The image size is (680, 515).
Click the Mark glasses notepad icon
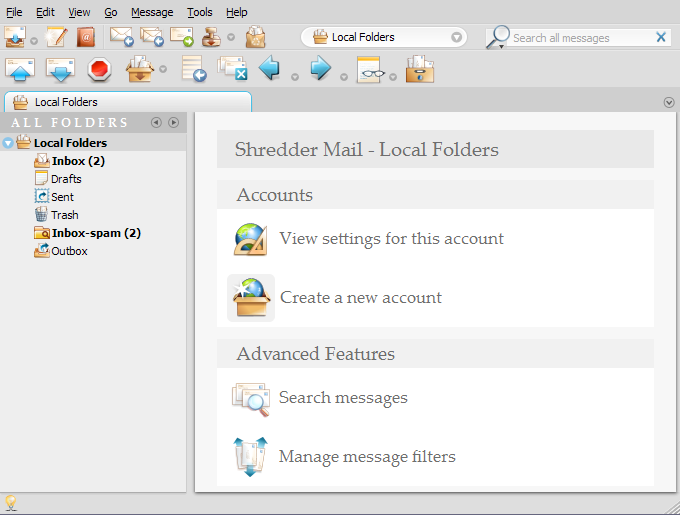coord(369,69)
